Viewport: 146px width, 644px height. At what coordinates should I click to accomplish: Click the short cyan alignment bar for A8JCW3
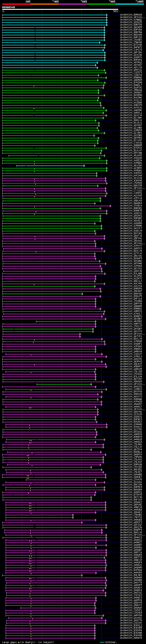[x=51, y=165]
